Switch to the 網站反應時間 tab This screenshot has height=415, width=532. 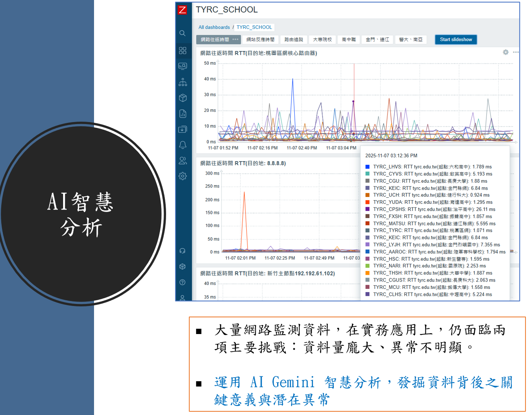pos(260,39)
